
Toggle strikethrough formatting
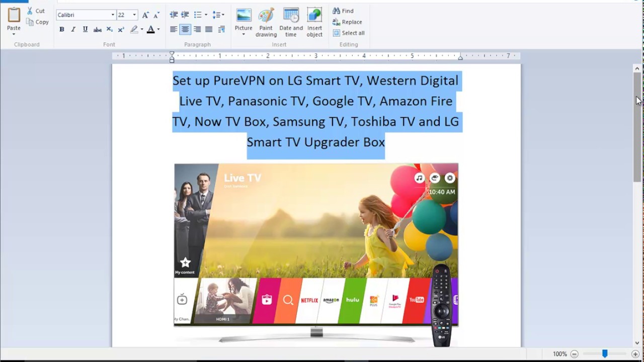click(x=98, y=30)
